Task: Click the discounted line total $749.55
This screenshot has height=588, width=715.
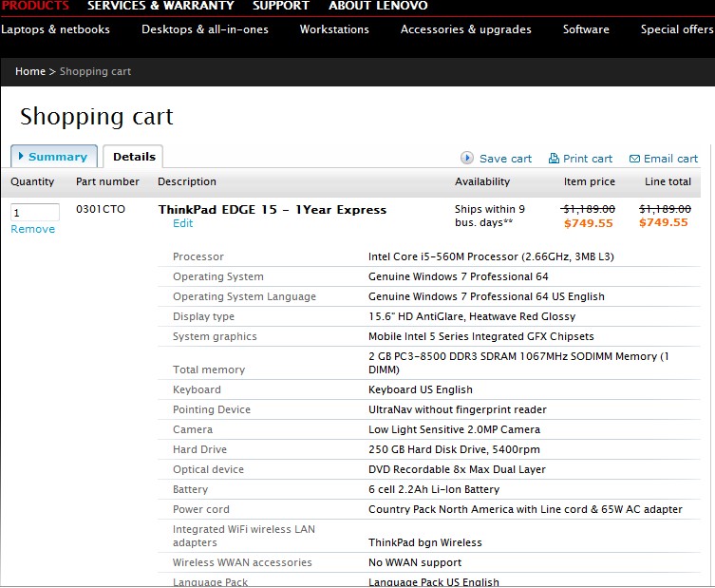Action: coord(663,222)
